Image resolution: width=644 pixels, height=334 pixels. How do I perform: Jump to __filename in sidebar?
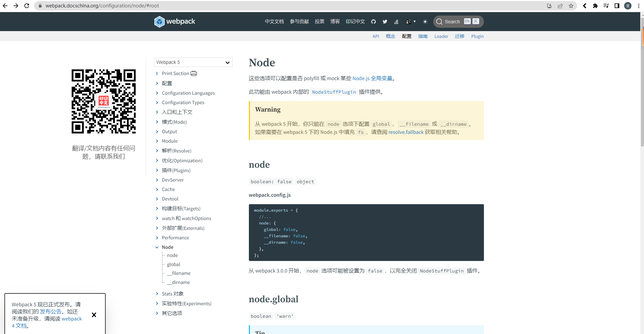179,273
